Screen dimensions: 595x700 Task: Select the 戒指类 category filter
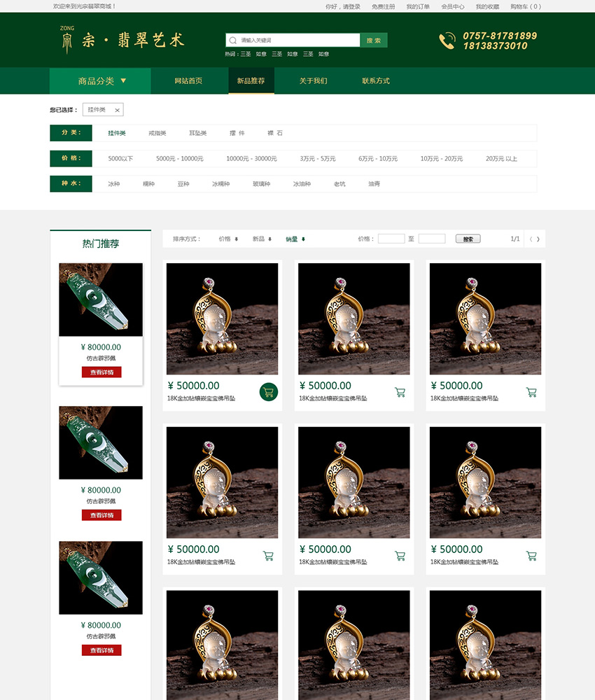[157, 133]
